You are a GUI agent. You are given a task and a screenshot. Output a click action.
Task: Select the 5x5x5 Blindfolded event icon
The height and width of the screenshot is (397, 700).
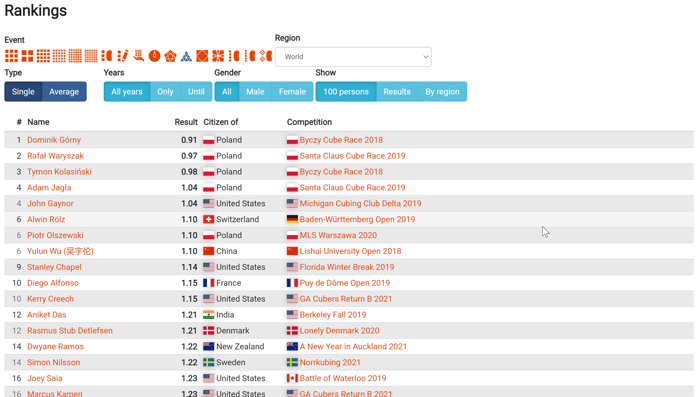tap(250, 56)
